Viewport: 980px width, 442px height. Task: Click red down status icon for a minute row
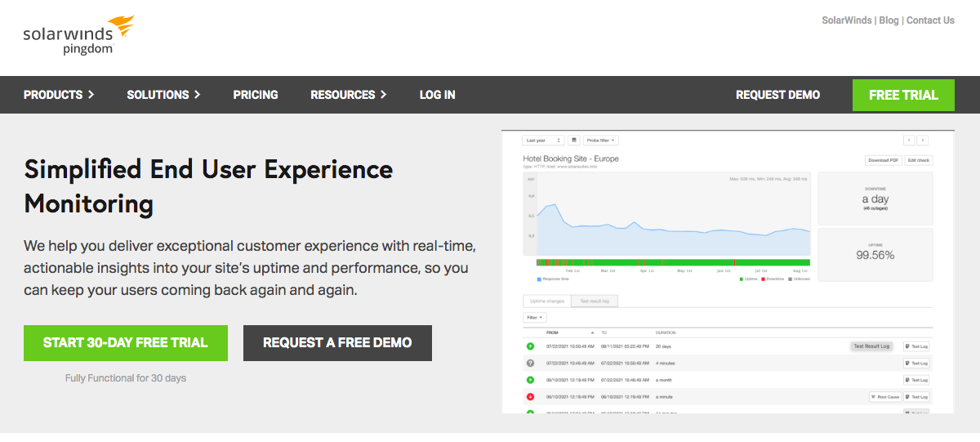tap(530, 396)
